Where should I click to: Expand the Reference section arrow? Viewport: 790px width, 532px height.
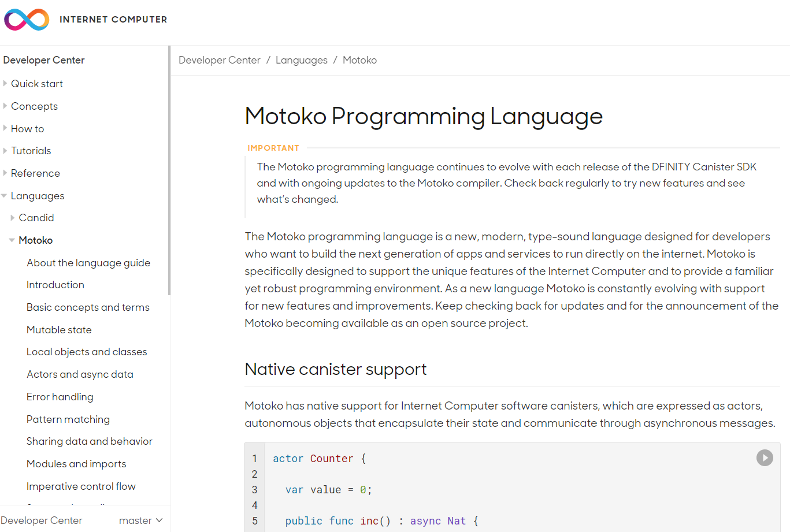click(5, 173)
